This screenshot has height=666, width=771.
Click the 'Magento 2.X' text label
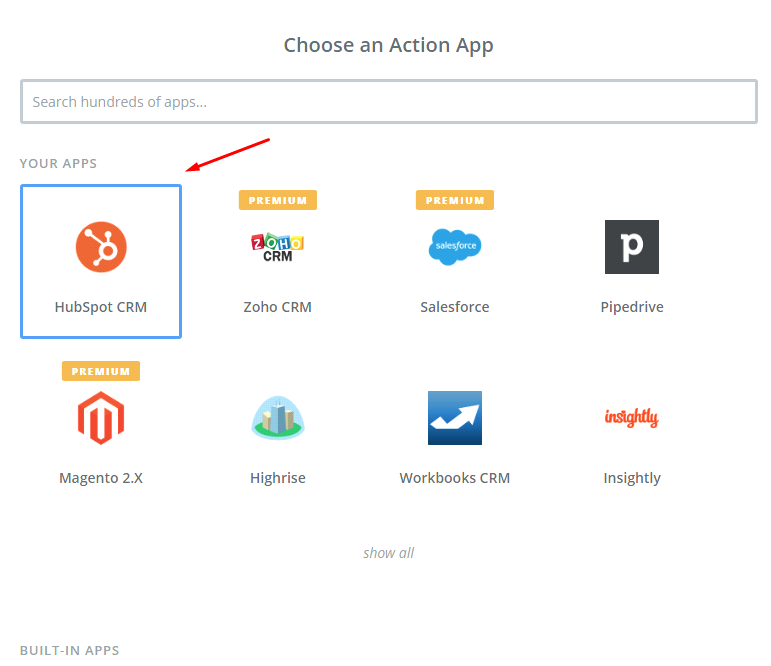101,478
